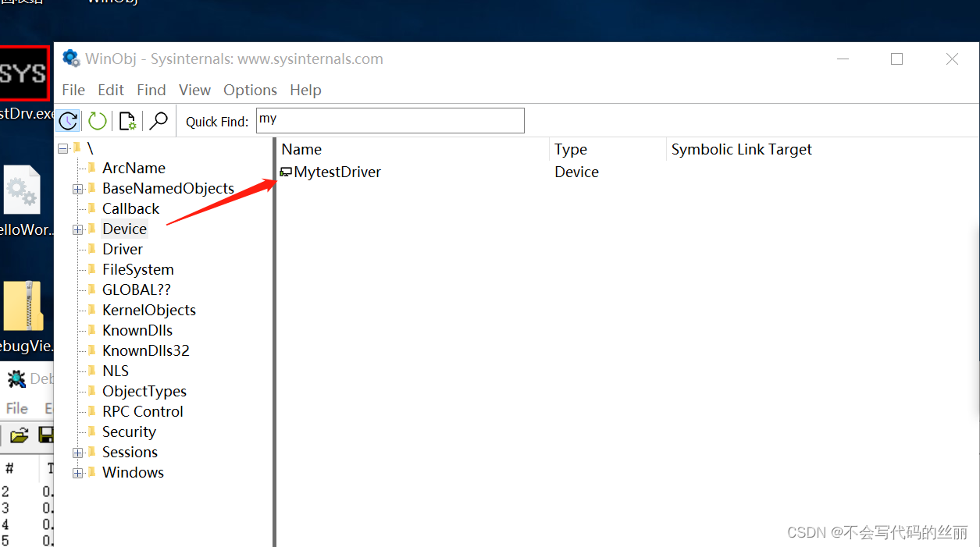Select the Security folder

tap(129, 432)
